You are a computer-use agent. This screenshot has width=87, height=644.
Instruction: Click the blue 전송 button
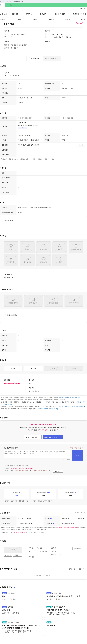(x=77, y=455)
